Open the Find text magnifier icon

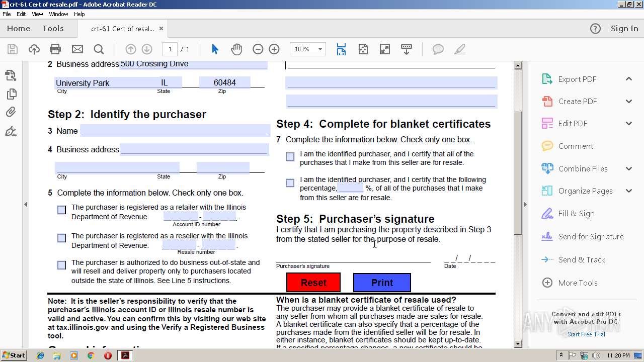pyautogui.click(x=99, y=49)
